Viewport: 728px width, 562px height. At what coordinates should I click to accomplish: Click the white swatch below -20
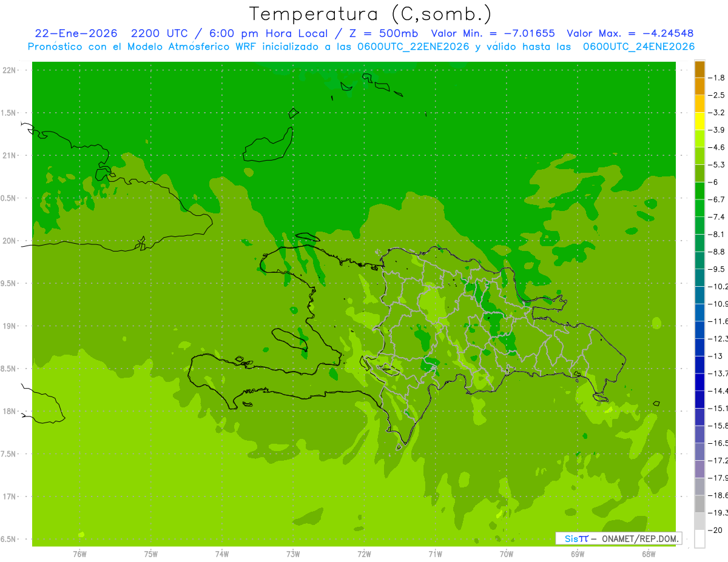[699, 538]
